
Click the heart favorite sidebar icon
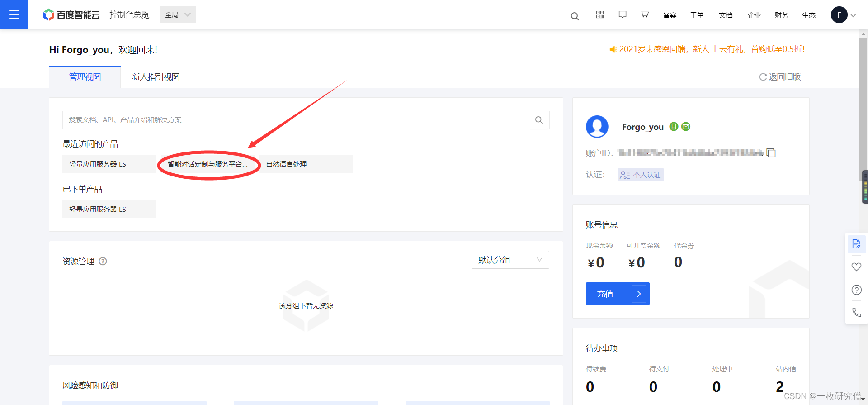[856, 267]
